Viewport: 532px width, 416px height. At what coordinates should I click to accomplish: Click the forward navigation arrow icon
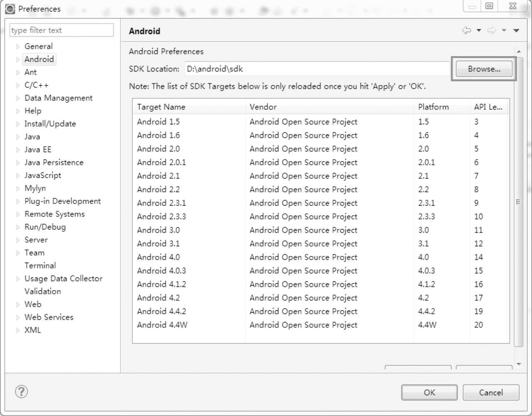(492, 30)
